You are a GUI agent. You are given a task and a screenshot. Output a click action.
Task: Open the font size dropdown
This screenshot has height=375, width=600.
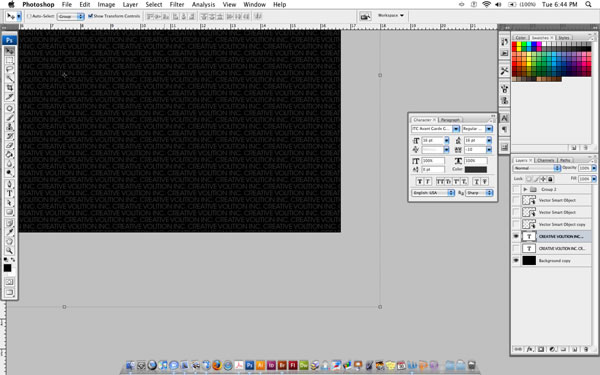[447, 140]
